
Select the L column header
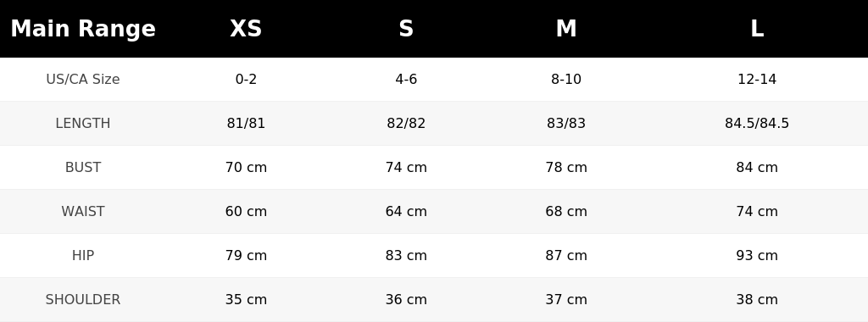pyautogui.click(x=757, y=29)
